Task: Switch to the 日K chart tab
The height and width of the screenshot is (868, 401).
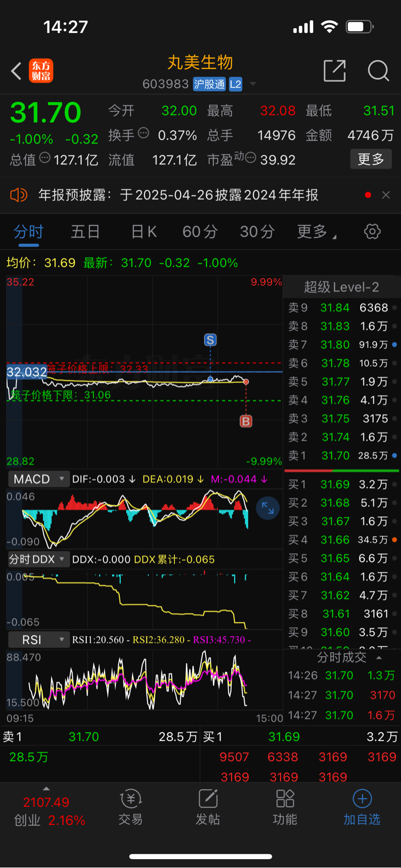Action: tap(144, 232)
